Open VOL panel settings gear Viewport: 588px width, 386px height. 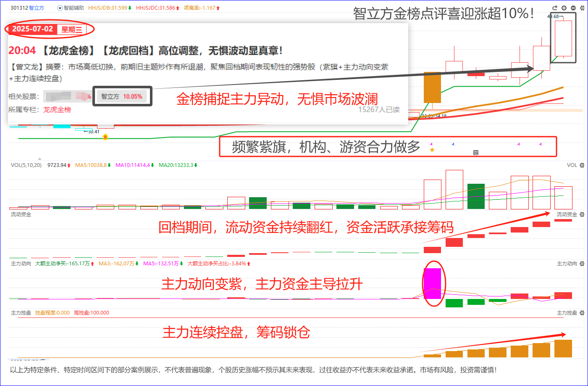point(582,165)
